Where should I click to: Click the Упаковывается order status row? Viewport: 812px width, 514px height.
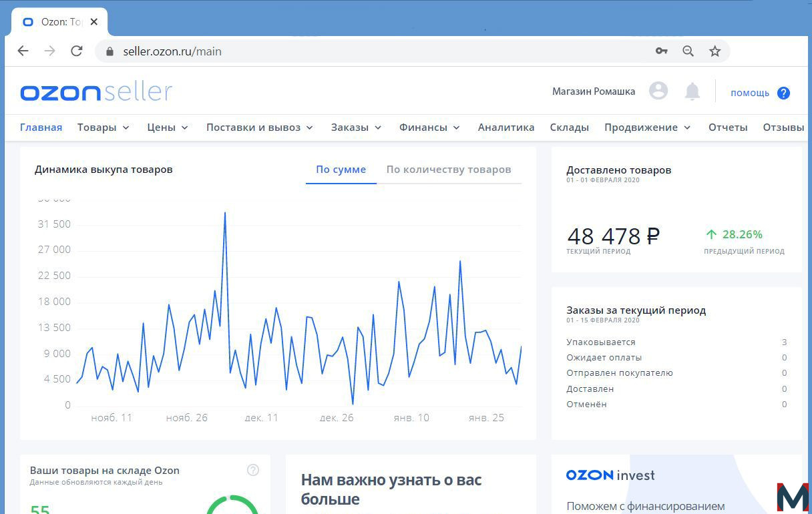[676, 342]
